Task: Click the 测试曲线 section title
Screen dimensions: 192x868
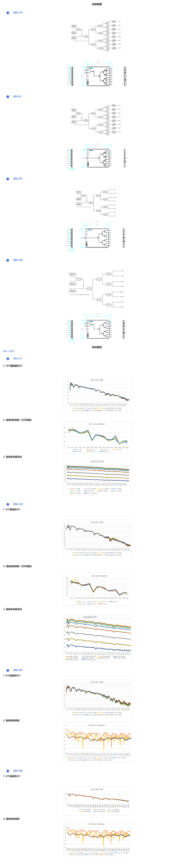Action: [x=97, y=347]
